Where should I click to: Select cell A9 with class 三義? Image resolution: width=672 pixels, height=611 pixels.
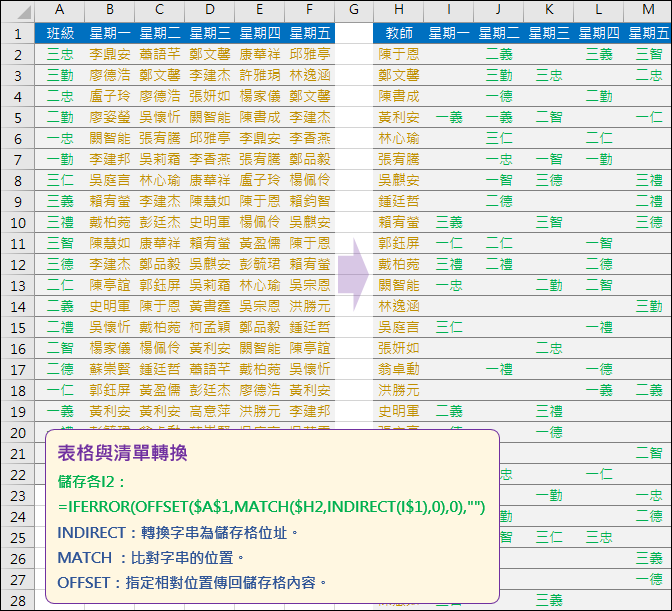60,201
